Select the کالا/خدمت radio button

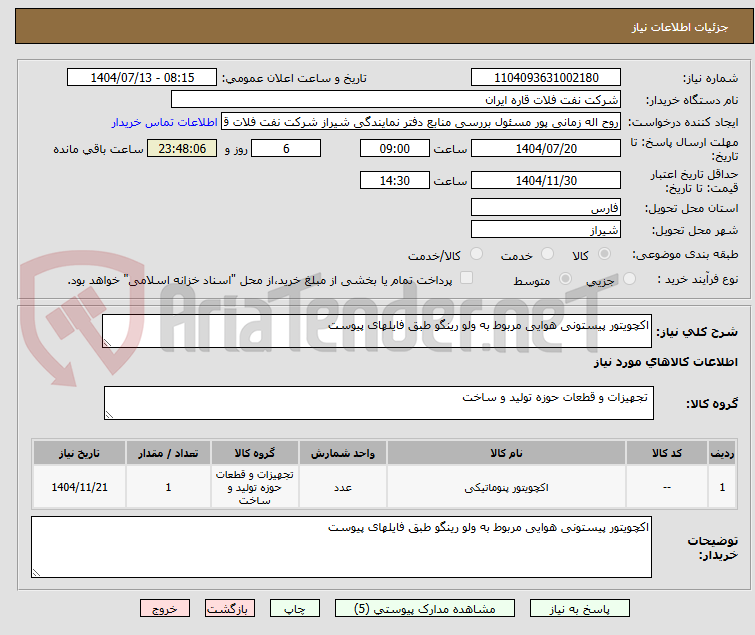coord(476,254)
